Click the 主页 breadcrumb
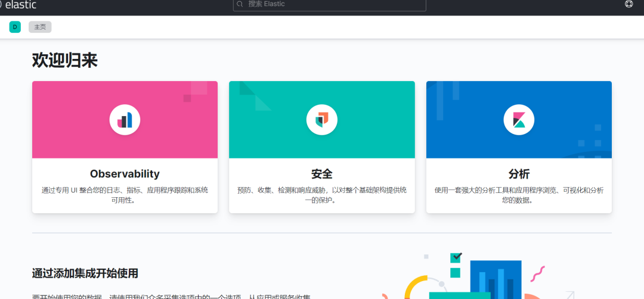 tap(40, 27)
